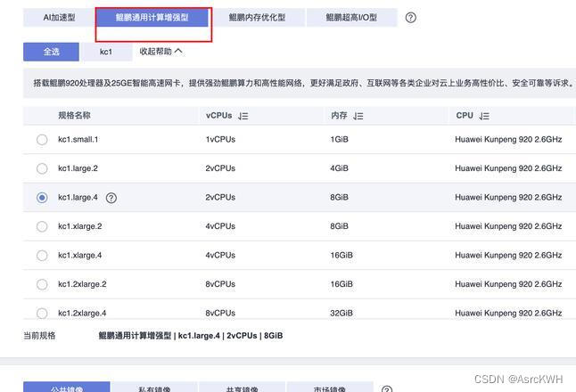Image resolution: width=576 pixels, height=392 pixels.
Task: Switch to 鲲鹏通用计算增强型 tab
Action: pos(152,17)
